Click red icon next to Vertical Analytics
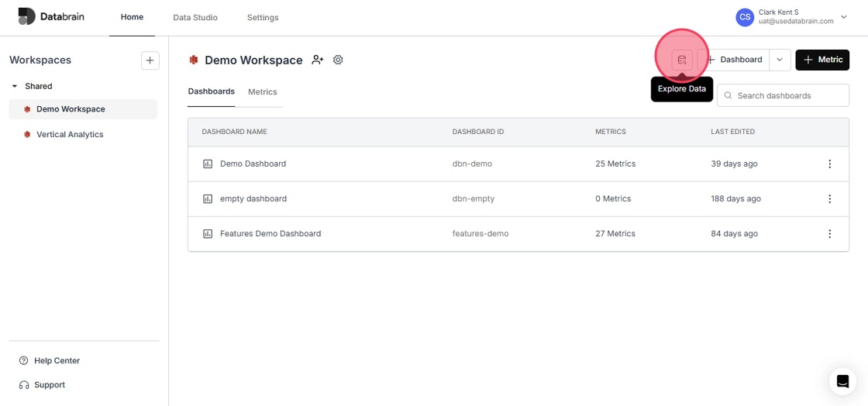Image resolution: width=868 pixels, height=406 pixels. [27, 134]
